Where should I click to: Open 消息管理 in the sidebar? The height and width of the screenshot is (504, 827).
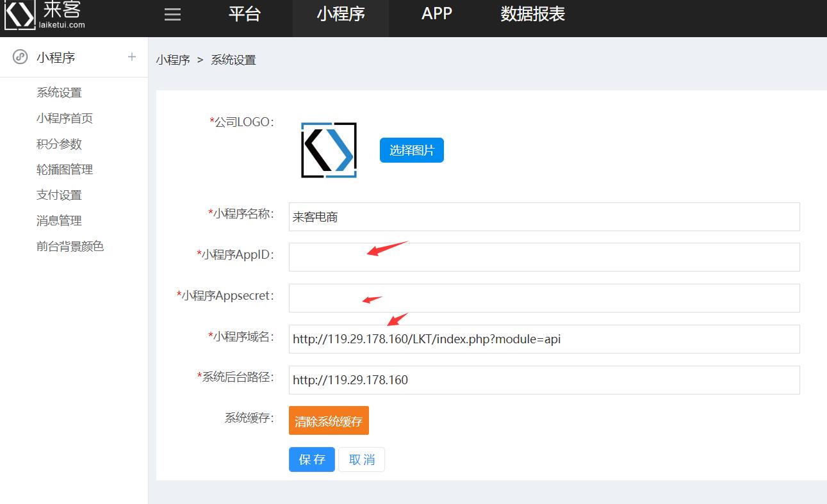(59, 221)
